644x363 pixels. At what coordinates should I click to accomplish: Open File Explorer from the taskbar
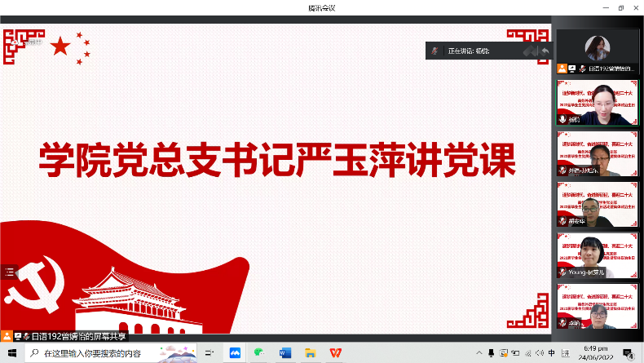(311, 353)
